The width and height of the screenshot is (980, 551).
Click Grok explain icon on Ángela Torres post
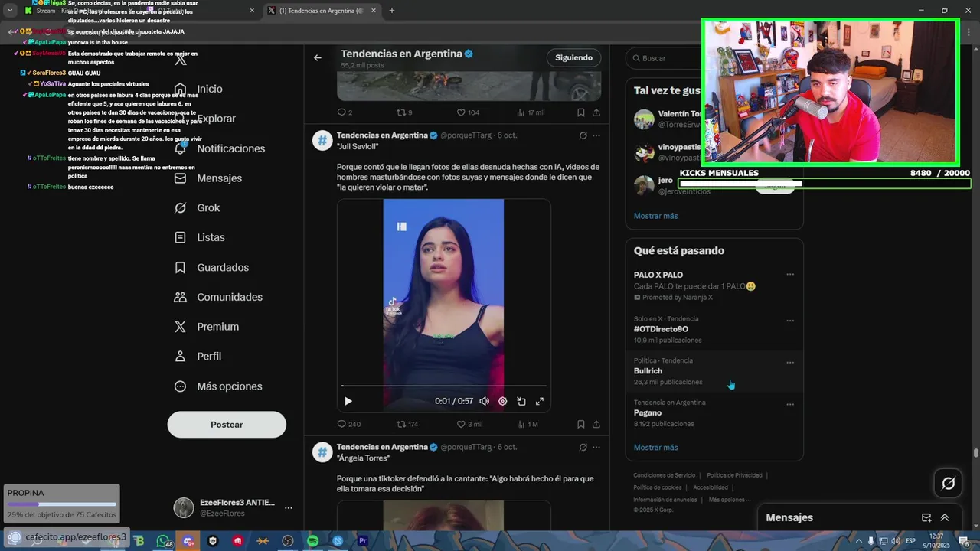point(583,447)
